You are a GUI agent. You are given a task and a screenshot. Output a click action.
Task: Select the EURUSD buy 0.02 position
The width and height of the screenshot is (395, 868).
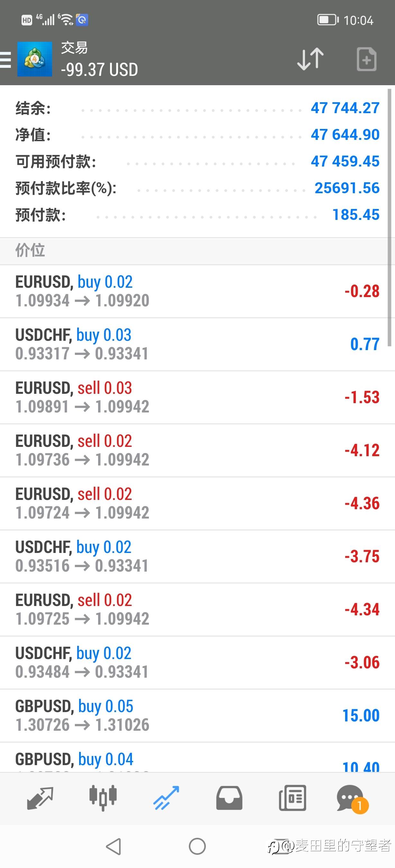click(197, 291)
